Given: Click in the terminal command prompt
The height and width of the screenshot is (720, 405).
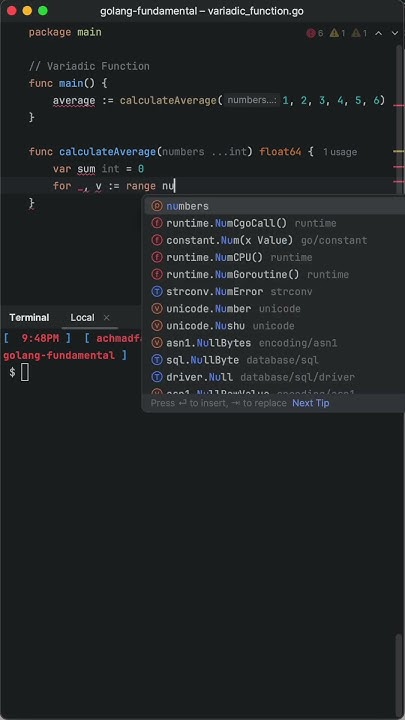Looking at the screenshot, I should (25, 373).
